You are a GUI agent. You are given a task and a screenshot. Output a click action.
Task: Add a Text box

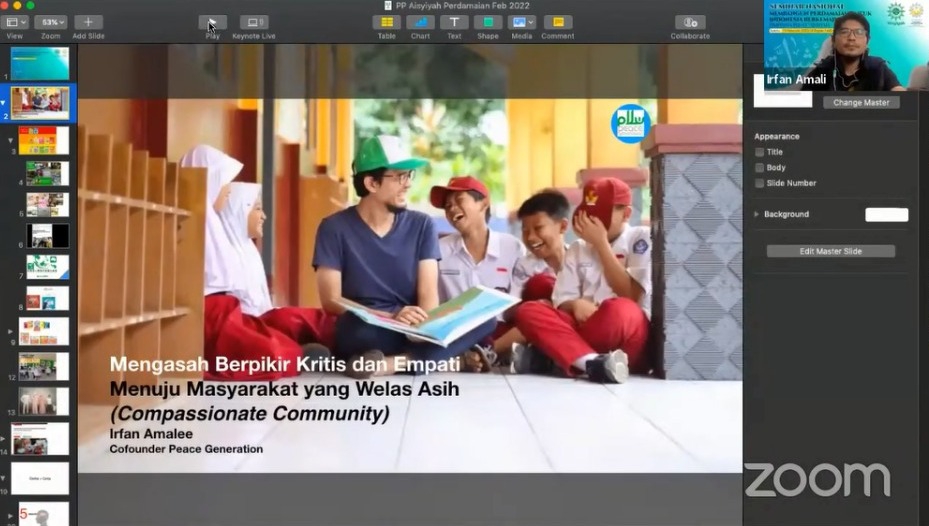[454, 22]
